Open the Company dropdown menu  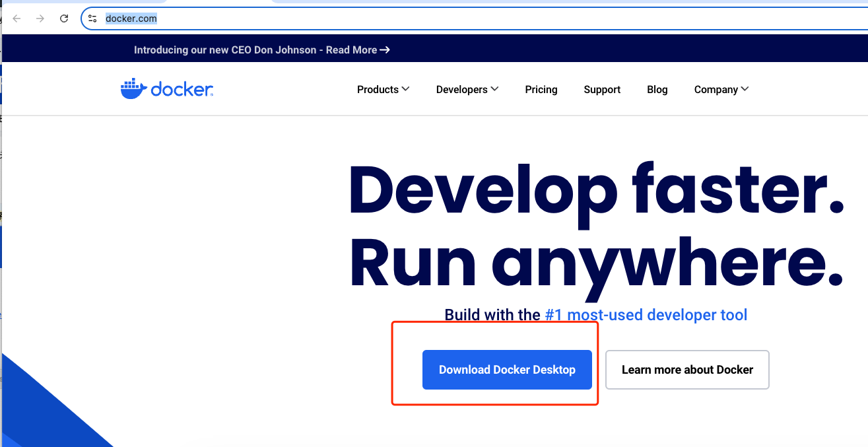coord(716,89)
